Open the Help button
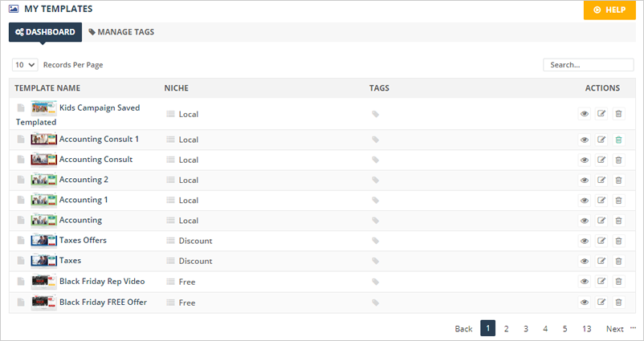The height and width of the screenshot is (341, 644). [x=609, y=10]
